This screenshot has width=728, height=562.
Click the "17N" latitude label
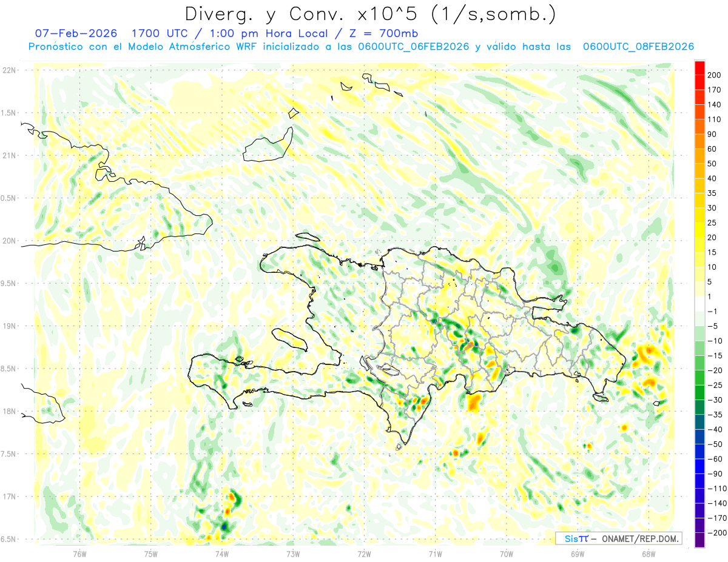[x=9, y=497]
